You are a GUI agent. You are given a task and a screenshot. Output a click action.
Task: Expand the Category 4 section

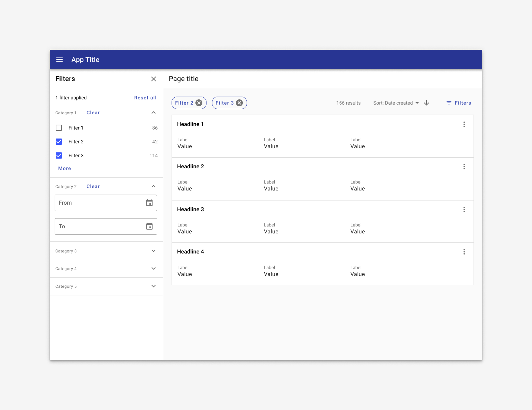pos(154,268)
